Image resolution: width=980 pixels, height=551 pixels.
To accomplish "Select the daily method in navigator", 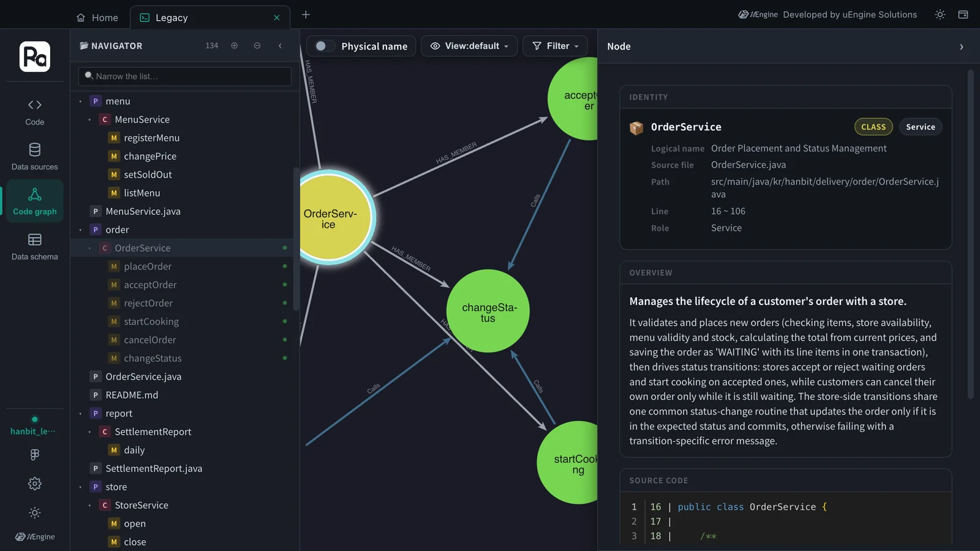I will pyautogui.click(x=134, y=450).
